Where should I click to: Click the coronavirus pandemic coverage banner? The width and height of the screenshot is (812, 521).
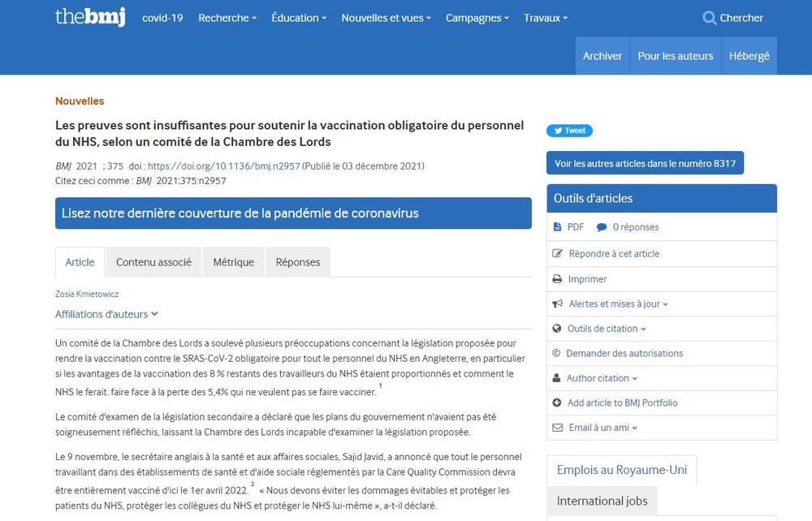pos(293,213)
